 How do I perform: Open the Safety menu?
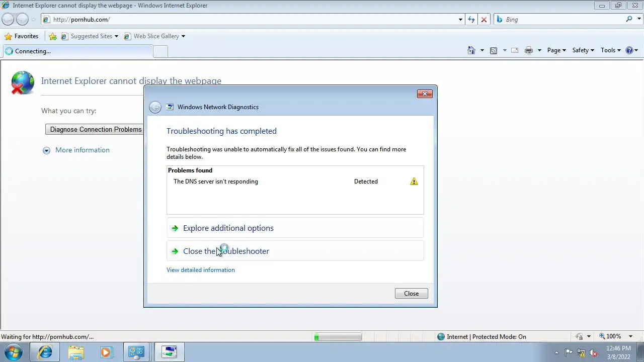tap(583, 50)
